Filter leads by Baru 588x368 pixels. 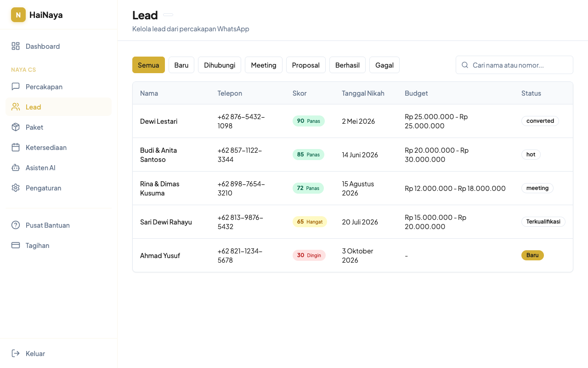[x=181, y=65]
